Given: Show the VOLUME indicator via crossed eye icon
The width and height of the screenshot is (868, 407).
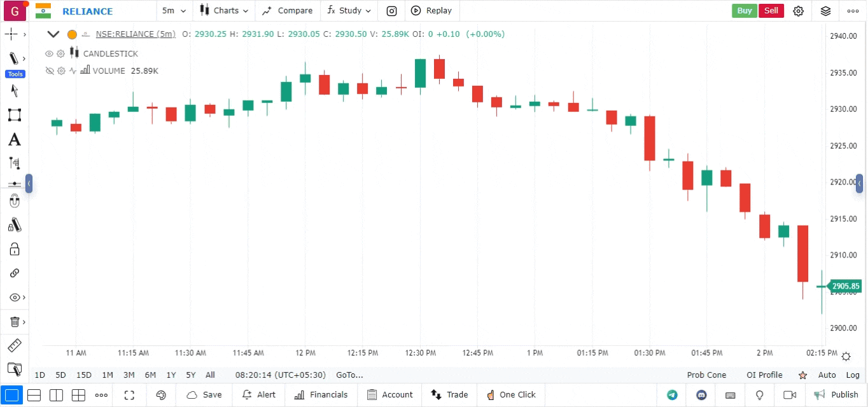Looking at the screenshot, I should [49, 71].
